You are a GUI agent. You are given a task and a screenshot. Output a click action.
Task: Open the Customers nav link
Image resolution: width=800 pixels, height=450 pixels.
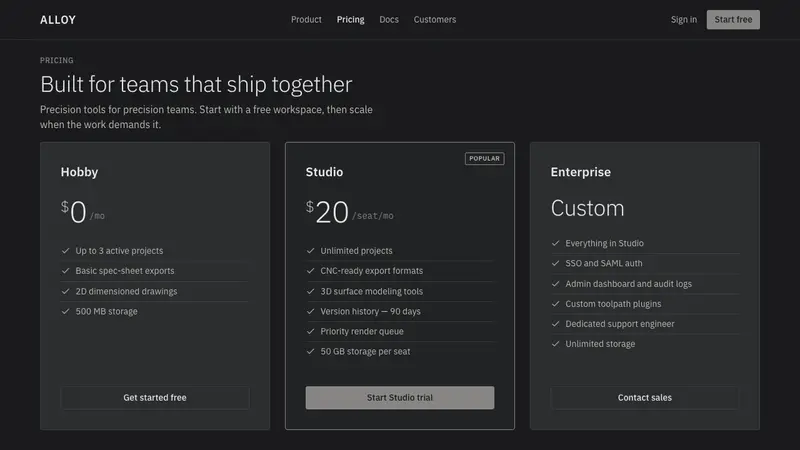click(x=435, y=19)
